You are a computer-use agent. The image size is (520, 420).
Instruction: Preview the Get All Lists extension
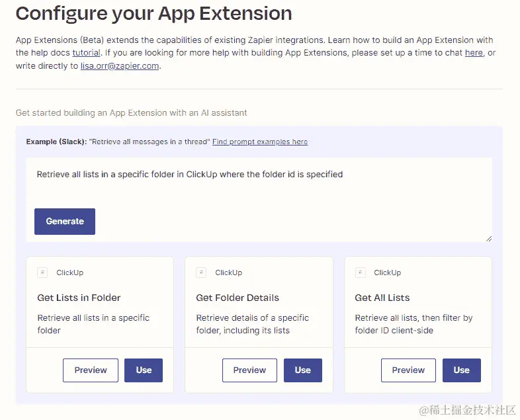pyautogui.click(x=408, y=370)
